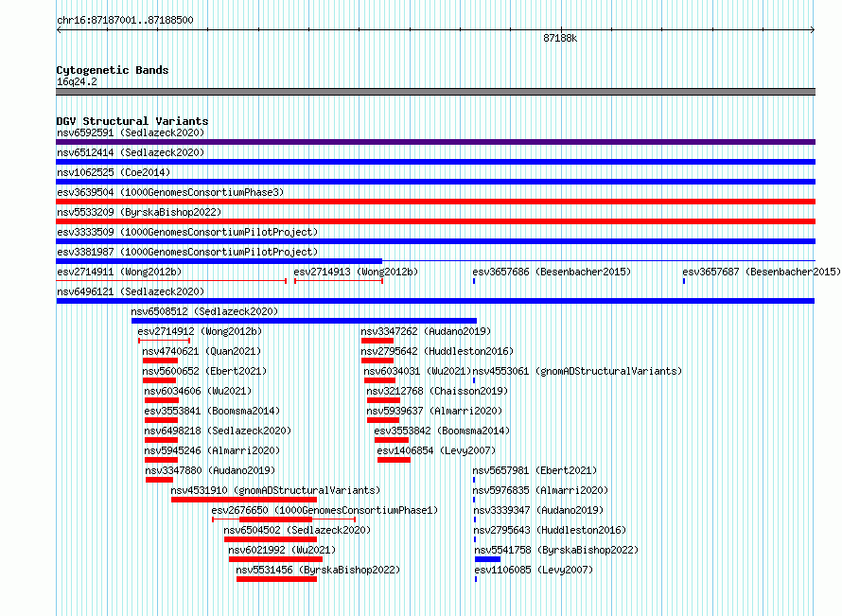Viewport: 842px width, 616px height.
Task: Select nsv4553061 (gnomADStructuralVariants) label
Action: click(577, 371)
